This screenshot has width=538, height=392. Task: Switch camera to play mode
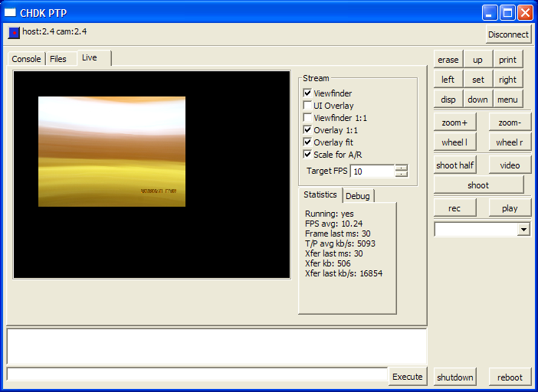(x=510, y=208)
